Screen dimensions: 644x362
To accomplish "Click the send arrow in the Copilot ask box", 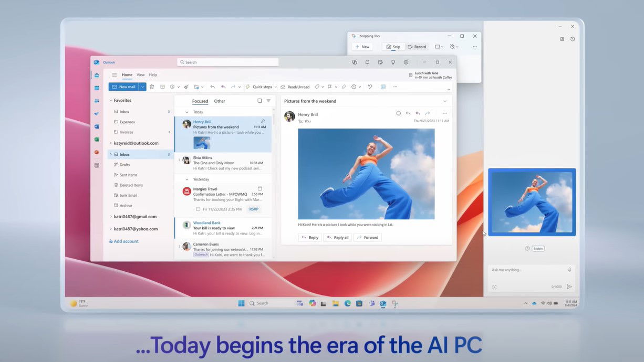I will pos(569,286).
